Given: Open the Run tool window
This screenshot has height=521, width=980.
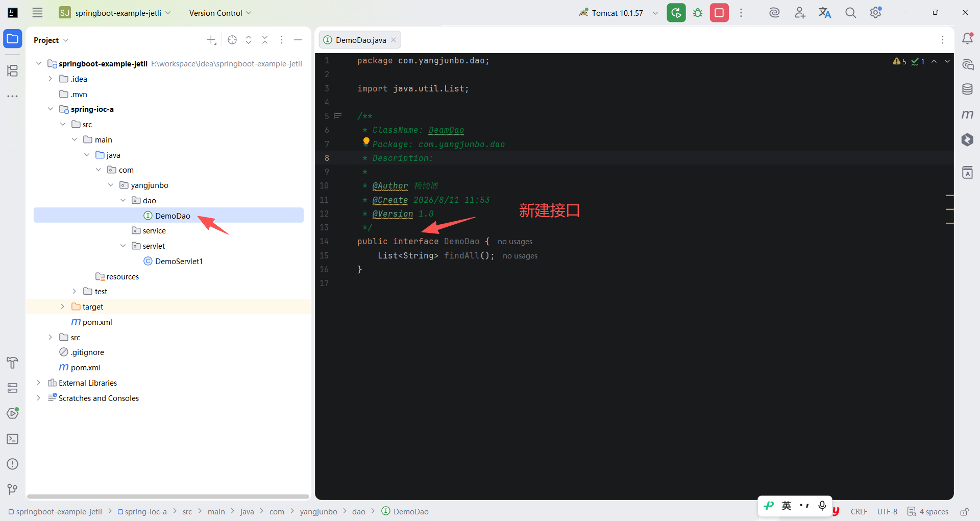Looking at the screenshot, I should 13,413.
